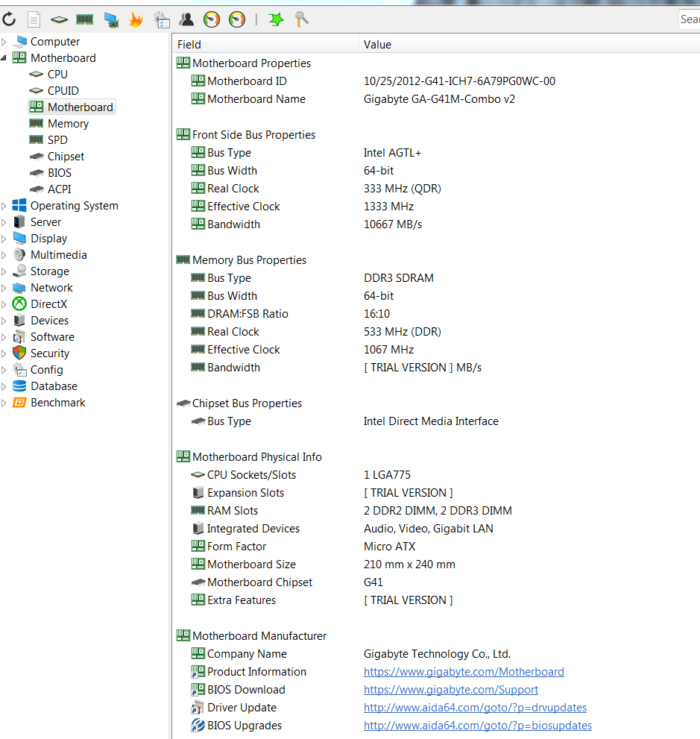Screen dimensions: 700x739
Task: Click the Field column header
Action: 265,45
